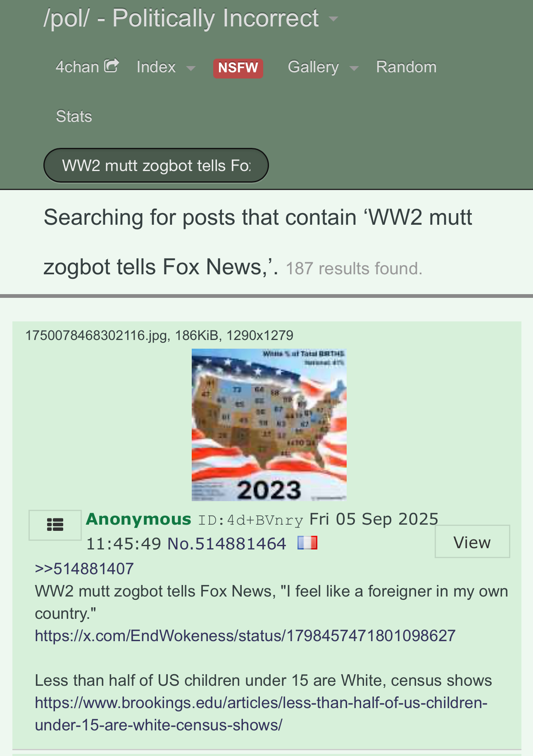Focus the search field with WW2 text
This screenshot has height=756, width=533.
[x=156, y=165]
